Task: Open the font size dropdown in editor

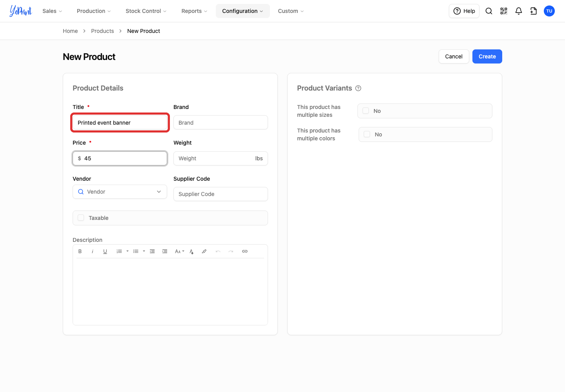Action: (179, 251)
